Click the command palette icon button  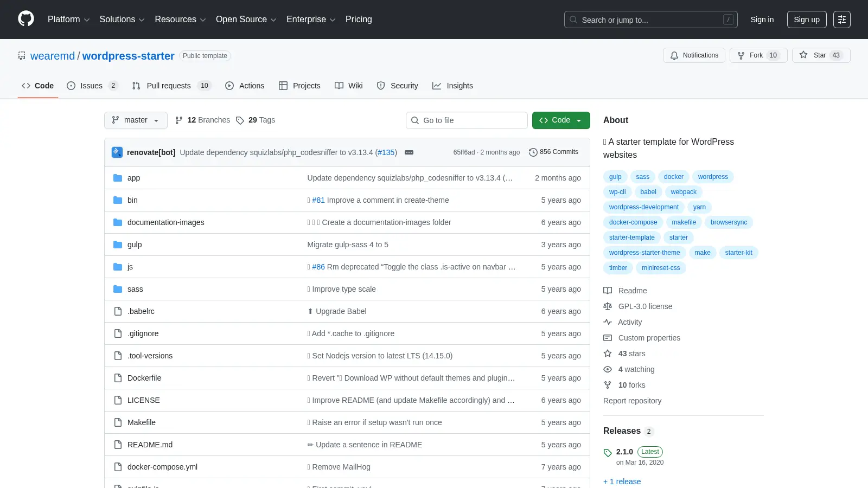(842, 20)
